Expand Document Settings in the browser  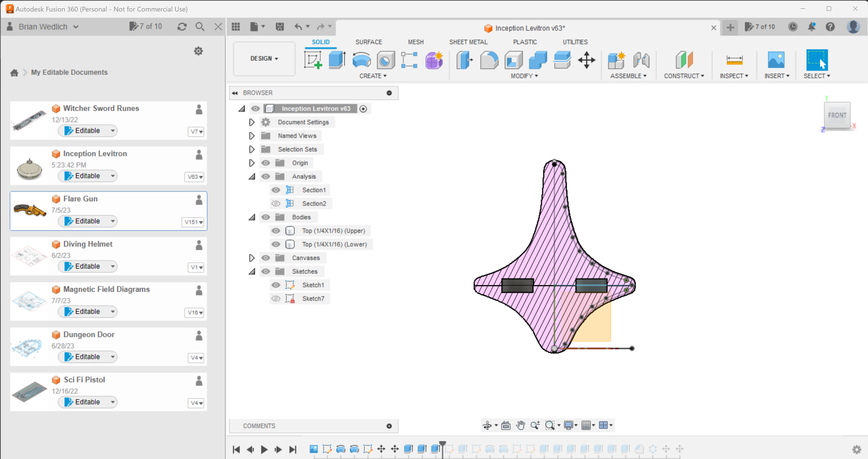(251, 122)
